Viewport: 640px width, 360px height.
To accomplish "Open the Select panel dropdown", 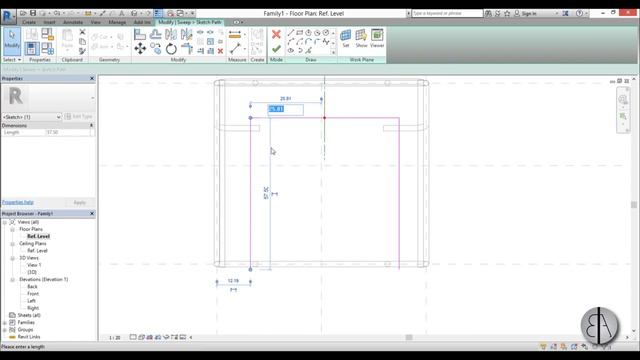I will coord(12,60).
